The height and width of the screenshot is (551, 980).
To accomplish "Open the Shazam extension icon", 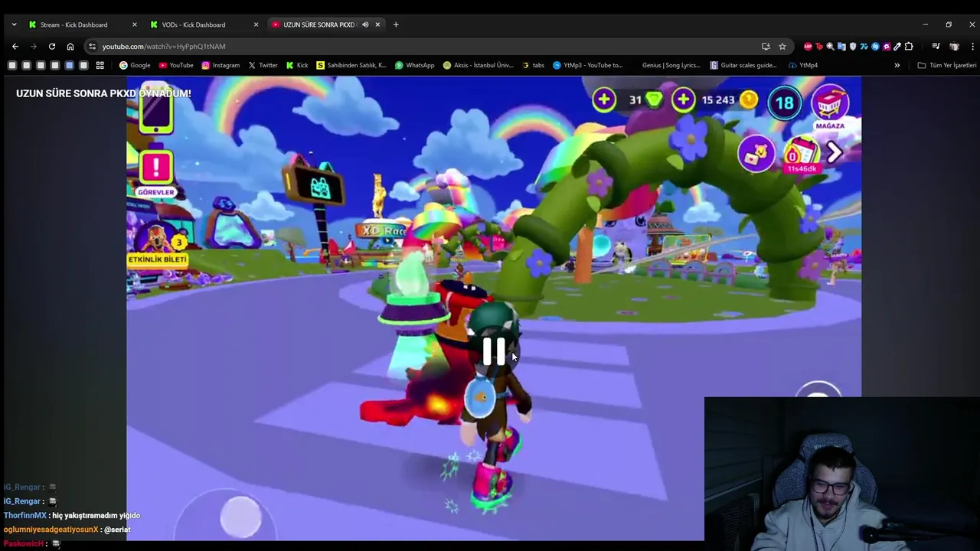I will (x=876, y=46).
